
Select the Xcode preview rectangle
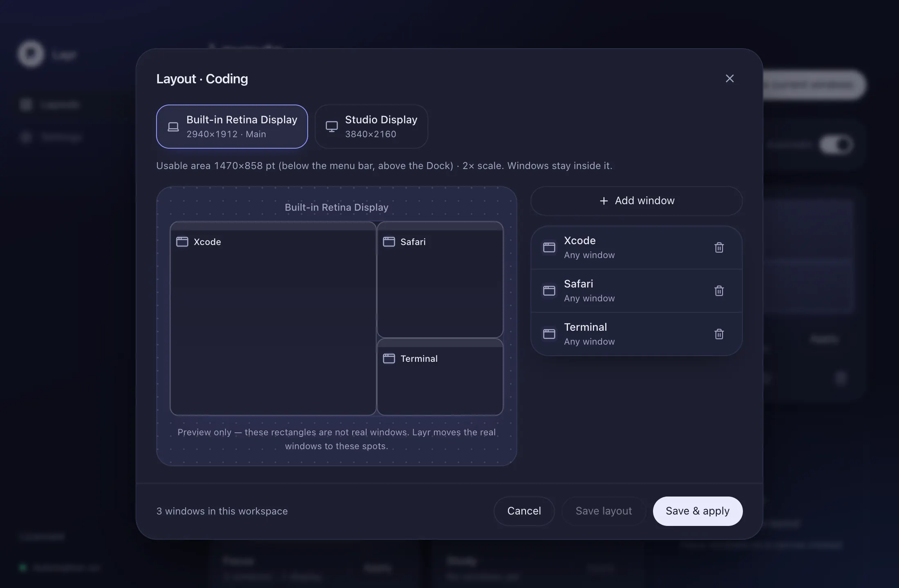pos(273,318)
